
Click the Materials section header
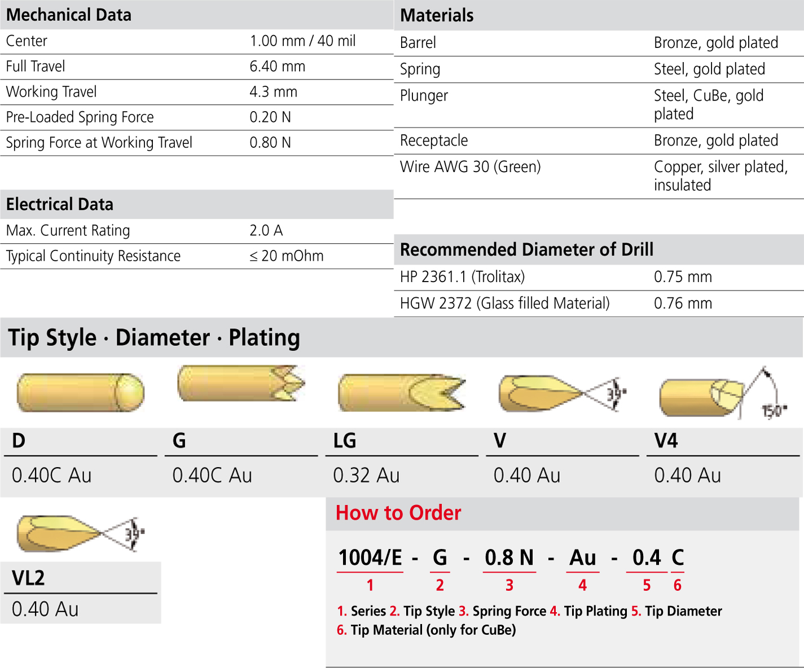click(x=437, y=15)
